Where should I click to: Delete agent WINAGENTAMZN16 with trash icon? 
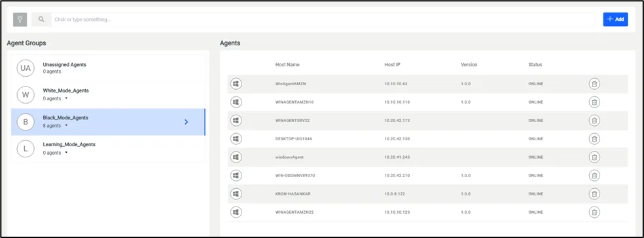[594, 102]
